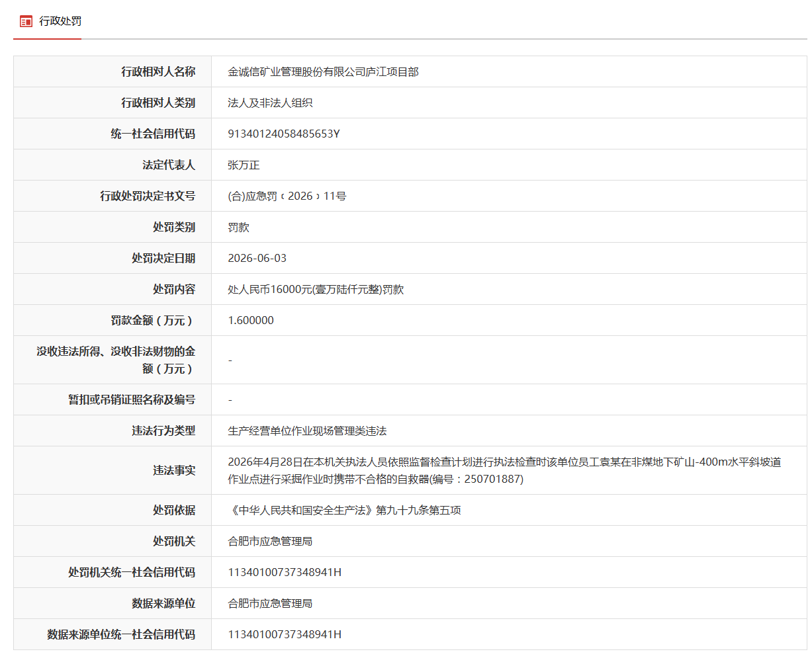
Task: Select 11340100737348941H in the 处罚机关统一社会信用代码 row
Action: click(x=285, y=572)
